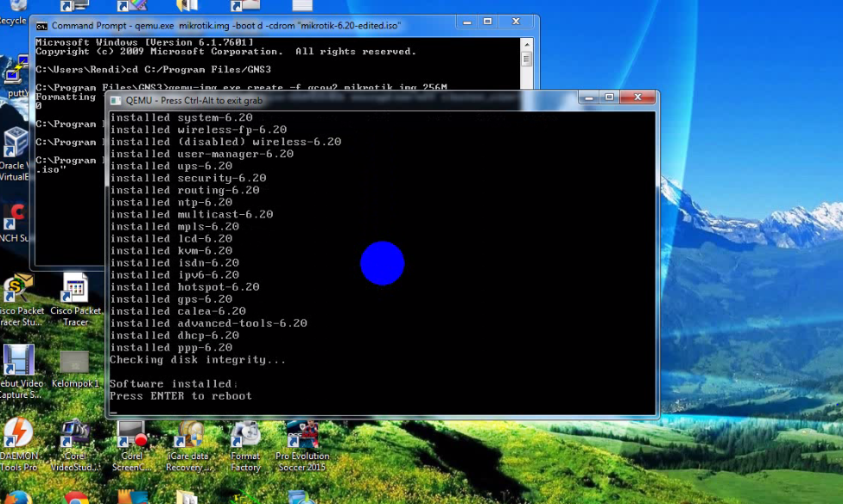
Task: Launch Pro Evolution Soccer 2015 shortcut
Action: [302, 446]
